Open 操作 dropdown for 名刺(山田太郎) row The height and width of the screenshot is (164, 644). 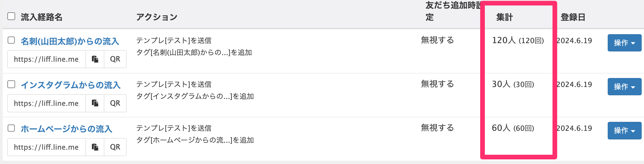pos(624,43)
